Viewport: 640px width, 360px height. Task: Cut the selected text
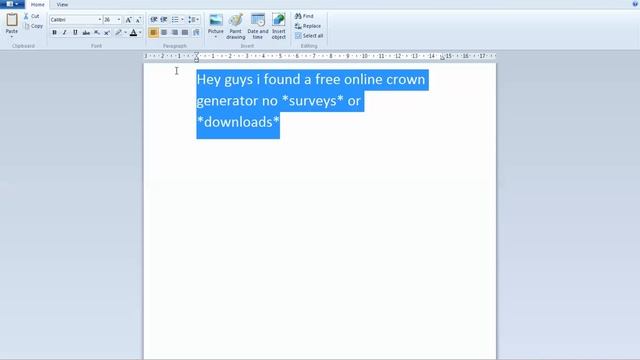point(32,16)
